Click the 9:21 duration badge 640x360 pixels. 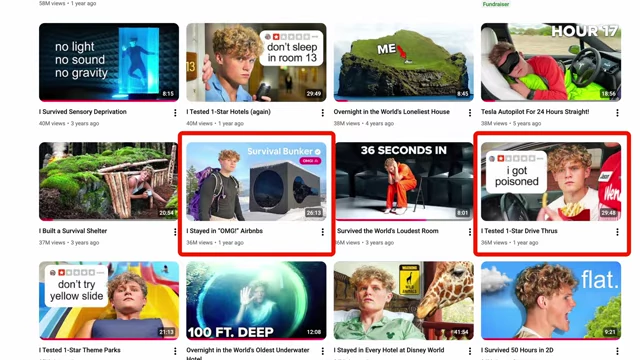(610, 332)
